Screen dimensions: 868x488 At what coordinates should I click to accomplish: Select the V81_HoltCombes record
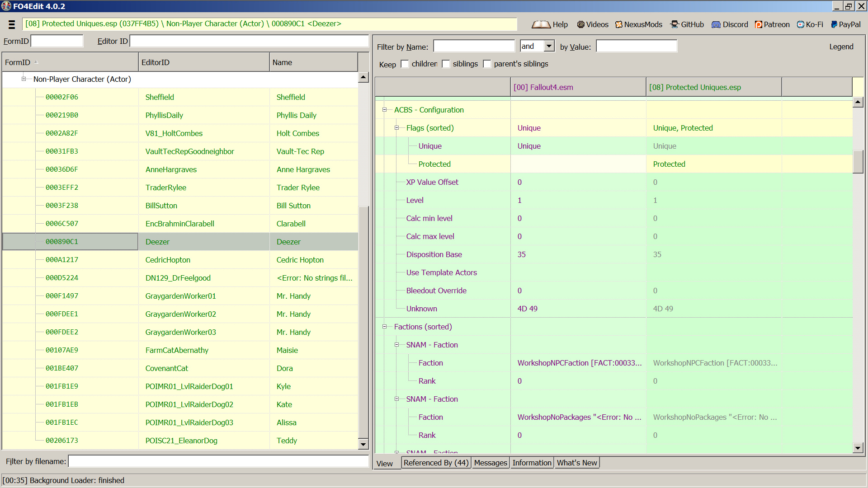180,133
